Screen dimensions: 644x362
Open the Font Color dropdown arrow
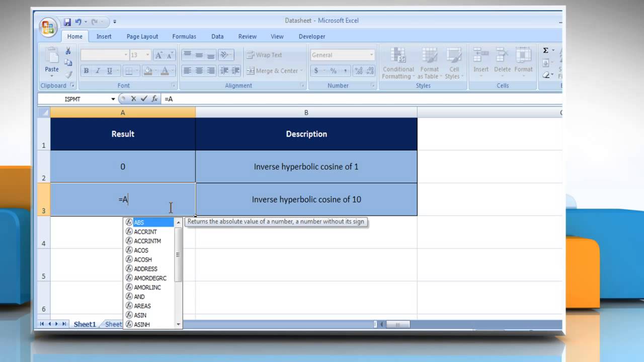click(x=173, y=71)
